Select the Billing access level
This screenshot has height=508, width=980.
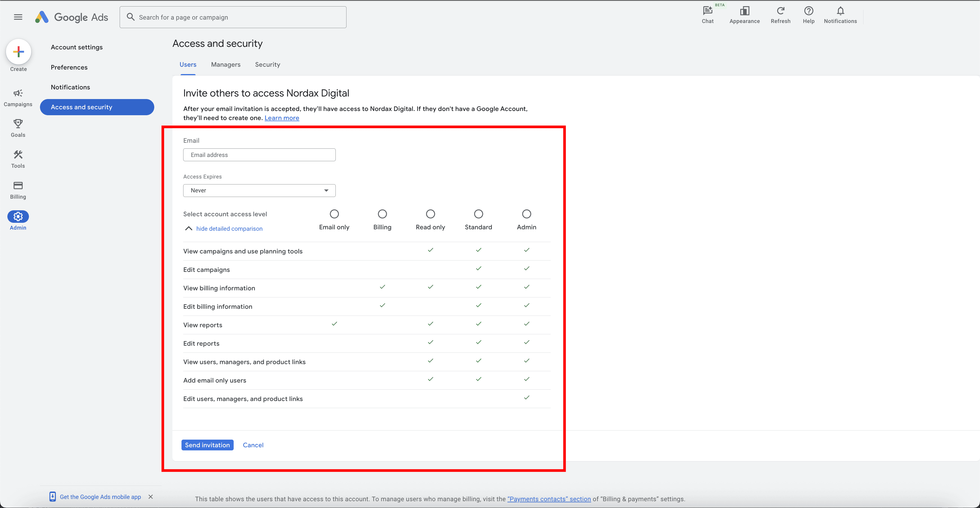pyautogui.click(x=382, y=214)
